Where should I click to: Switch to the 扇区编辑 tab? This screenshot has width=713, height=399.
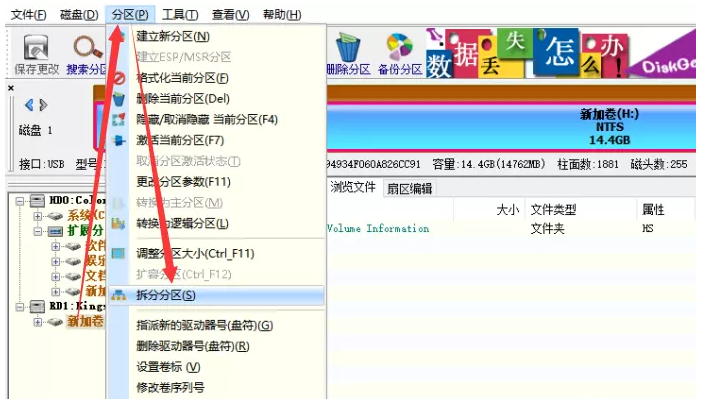[x=409, y=188]
